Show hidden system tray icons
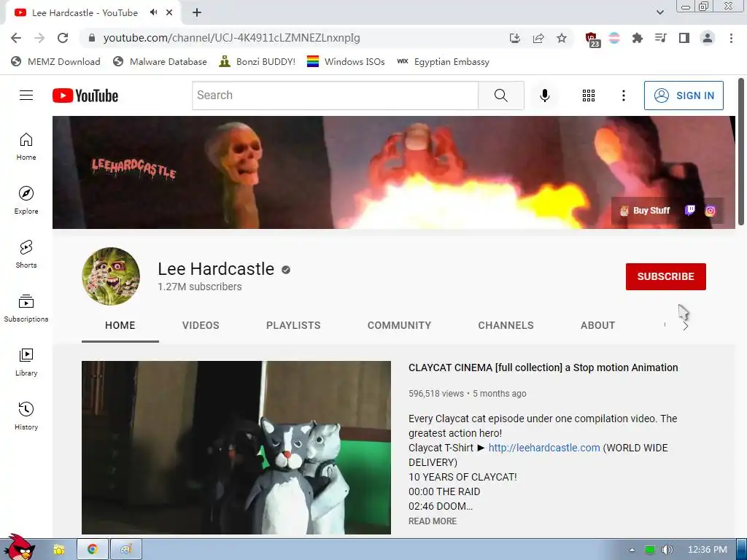 [632, 550]
